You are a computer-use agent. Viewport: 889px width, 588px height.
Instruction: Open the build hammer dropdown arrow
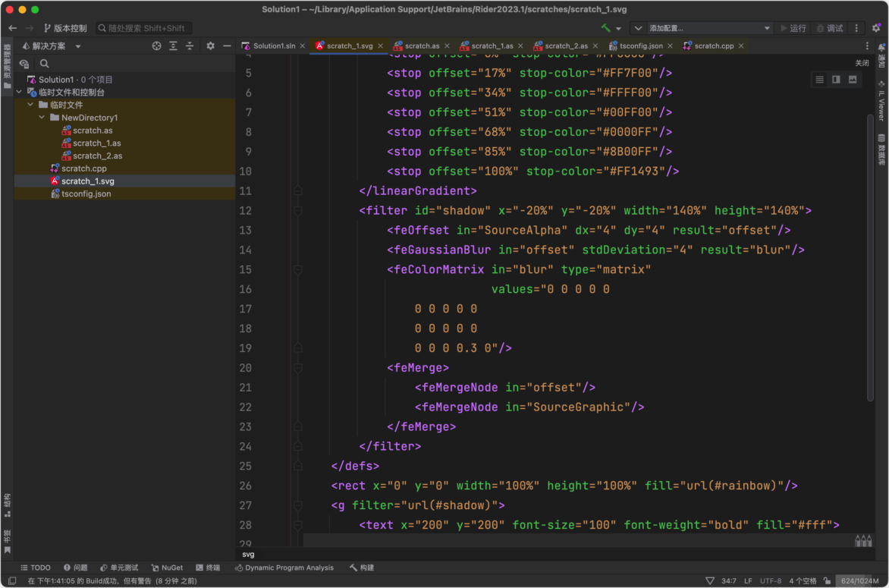point(618,28)
